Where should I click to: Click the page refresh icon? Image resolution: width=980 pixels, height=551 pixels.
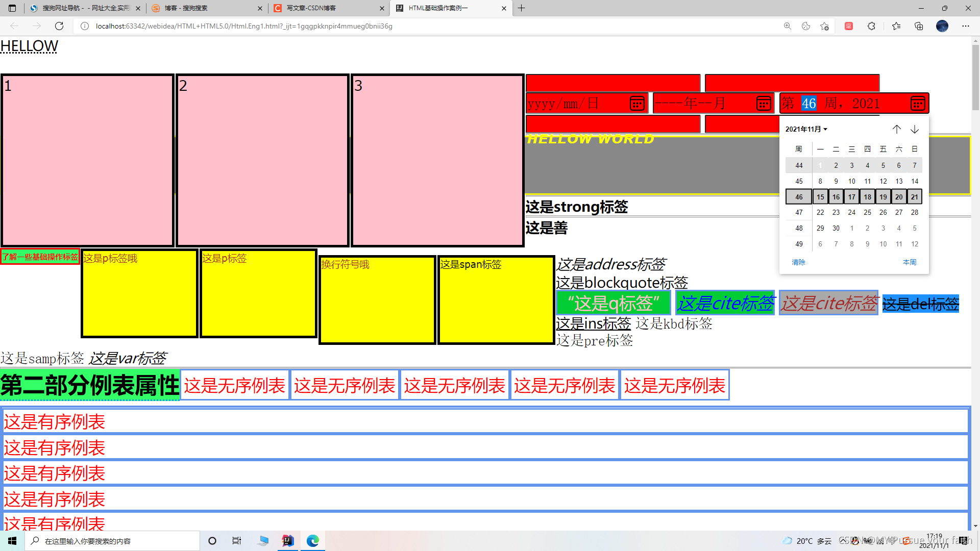tap(59, 26)
